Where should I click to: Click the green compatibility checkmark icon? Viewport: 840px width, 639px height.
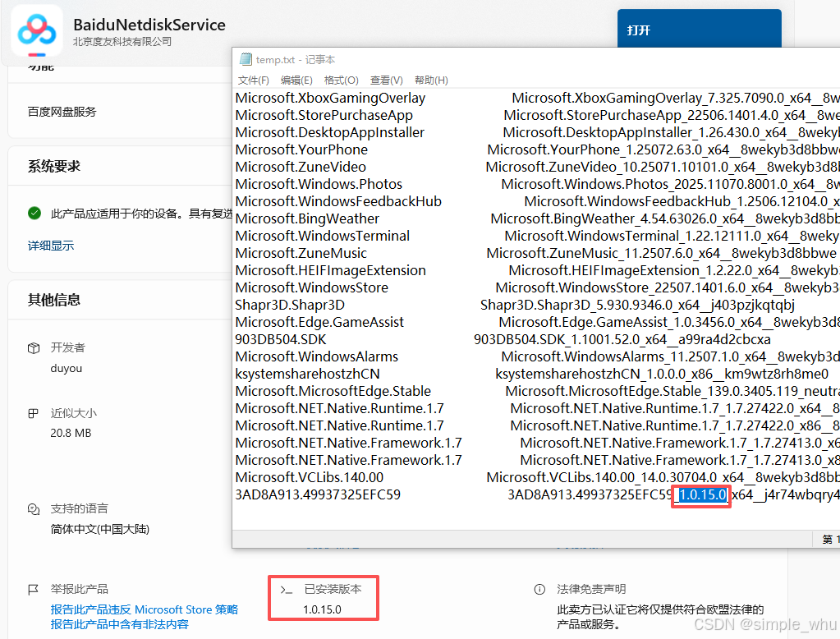34,214
